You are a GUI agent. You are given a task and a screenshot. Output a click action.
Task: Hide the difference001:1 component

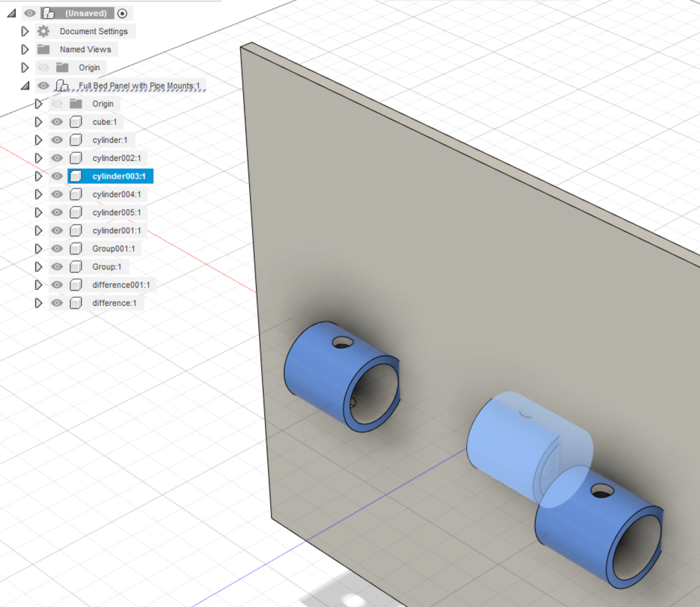[57, 285]
